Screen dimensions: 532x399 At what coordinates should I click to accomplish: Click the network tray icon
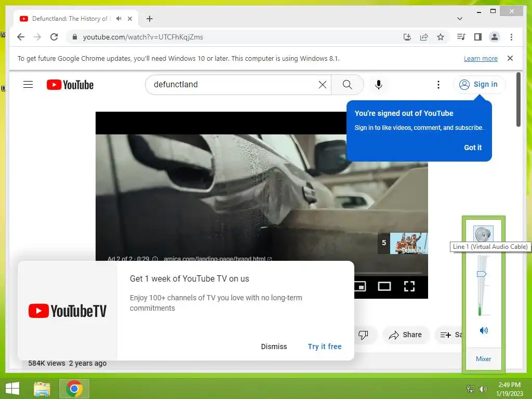tap(471, 389)
